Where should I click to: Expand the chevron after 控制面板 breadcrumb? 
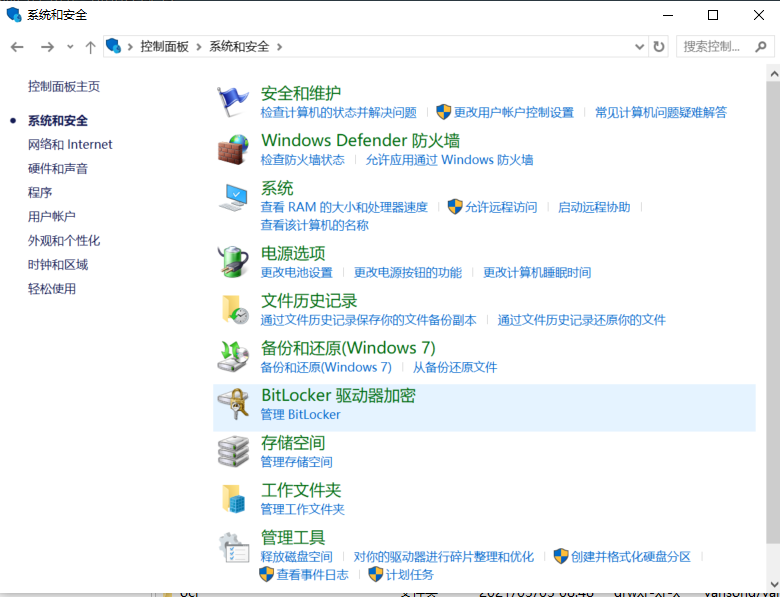[x=199, y=47]
